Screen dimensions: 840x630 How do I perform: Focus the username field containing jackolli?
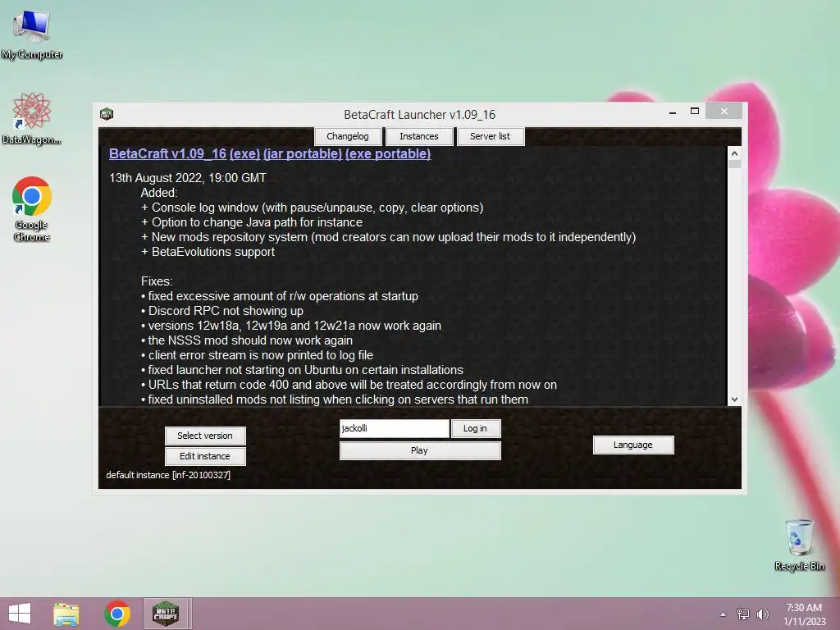pos(394,428)
